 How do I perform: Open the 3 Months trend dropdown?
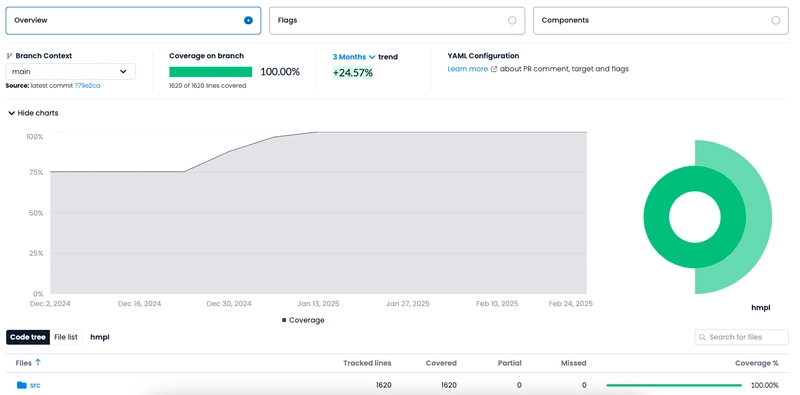pyautogui.click(x=354, y=57)
